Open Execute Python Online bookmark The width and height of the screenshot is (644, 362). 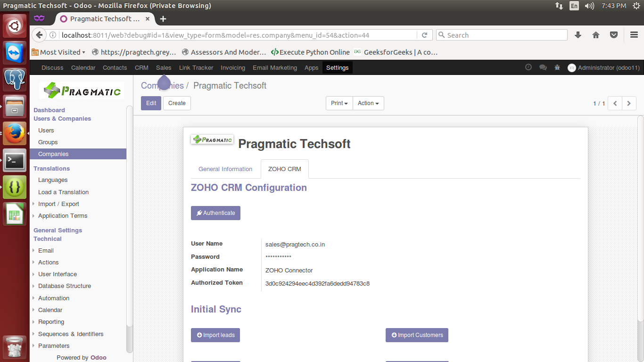(310, 52)
